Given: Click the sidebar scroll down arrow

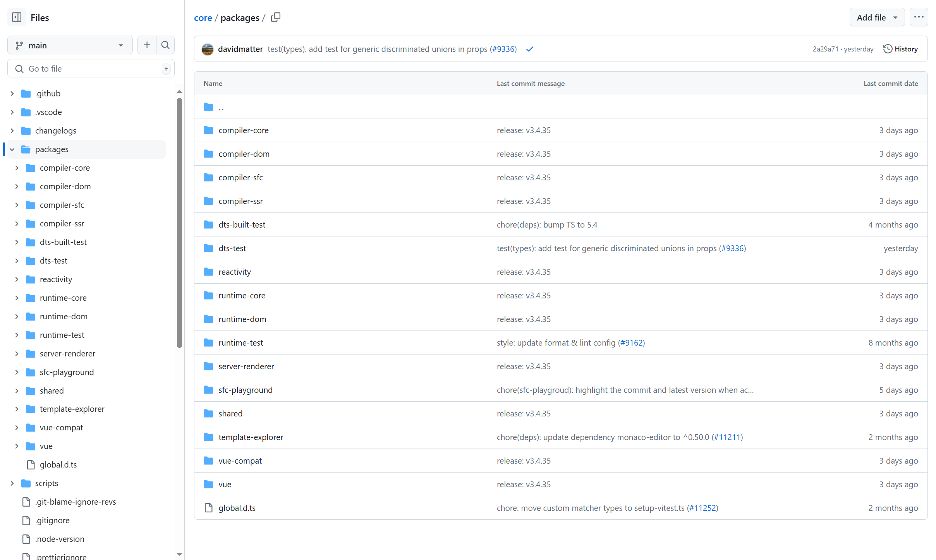Looking at the screenshot, I should (179, 555).
